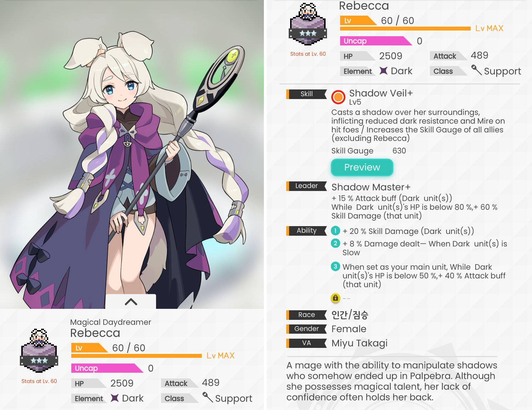Click the pixel sprite thumbnail at top right
Screen dimensions: 532x410
[308, 24]
